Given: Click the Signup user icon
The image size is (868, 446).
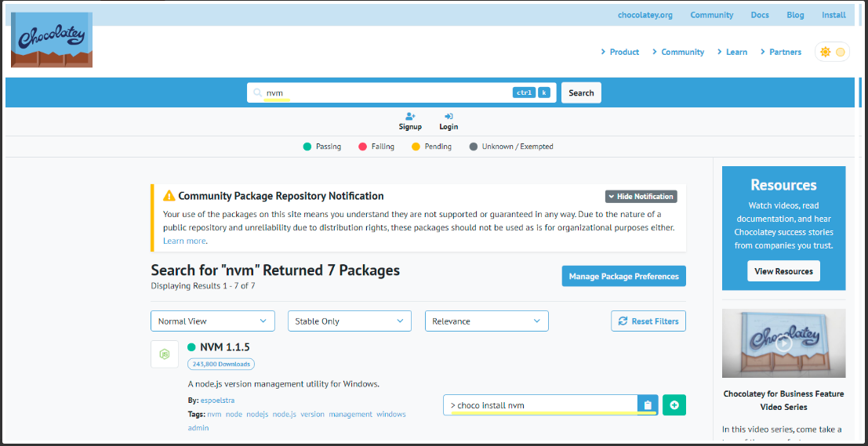Looking at the screenshot, I should click(x=410, y=116).
